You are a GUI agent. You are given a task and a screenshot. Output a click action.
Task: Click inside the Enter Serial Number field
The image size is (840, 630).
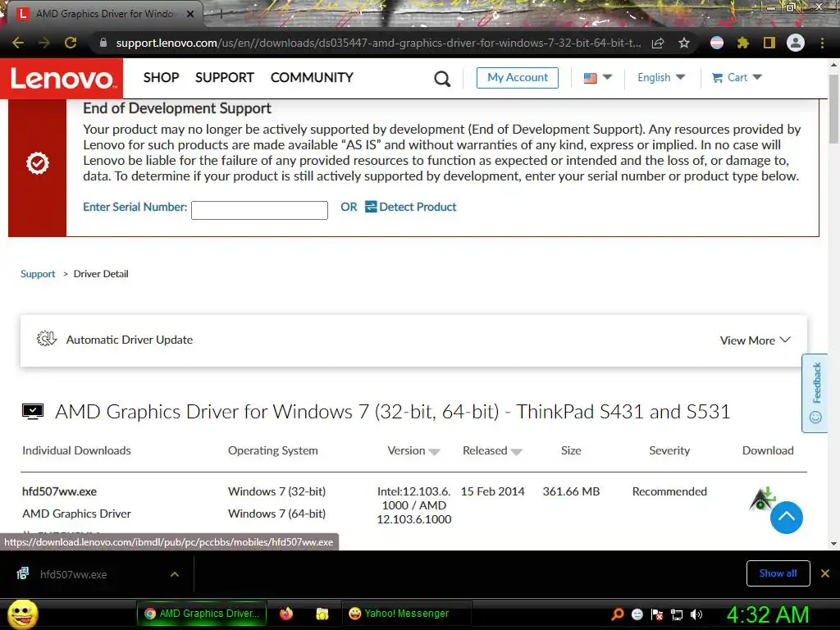pyautogui.click(x=259, y=210)
